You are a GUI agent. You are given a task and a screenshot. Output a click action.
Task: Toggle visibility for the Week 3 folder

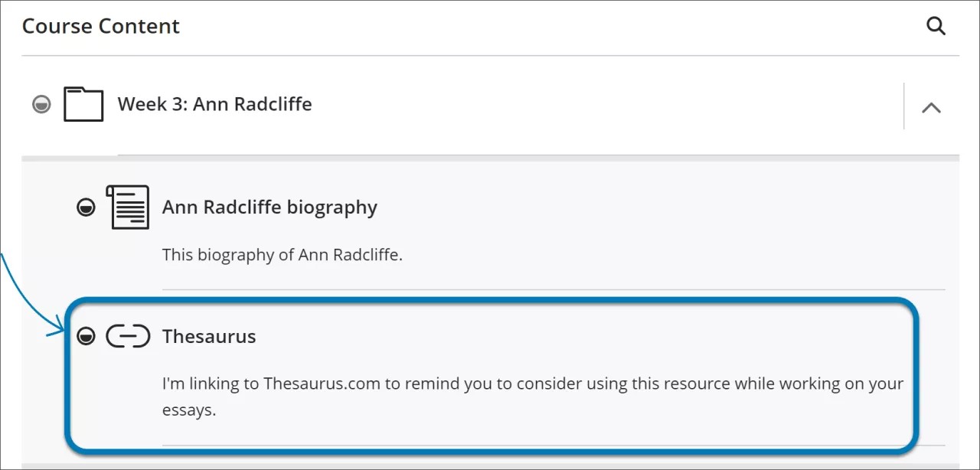[41, 104]
